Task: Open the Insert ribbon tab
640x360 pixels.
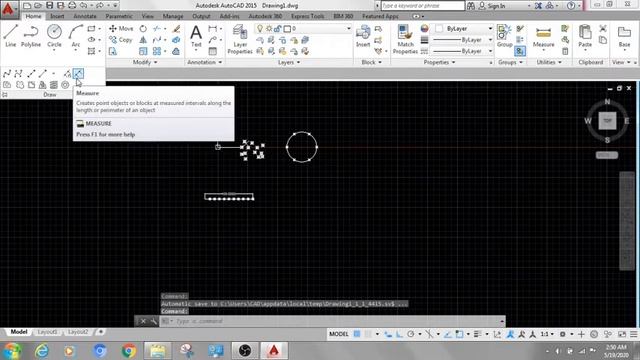Action: pos(57,16)
